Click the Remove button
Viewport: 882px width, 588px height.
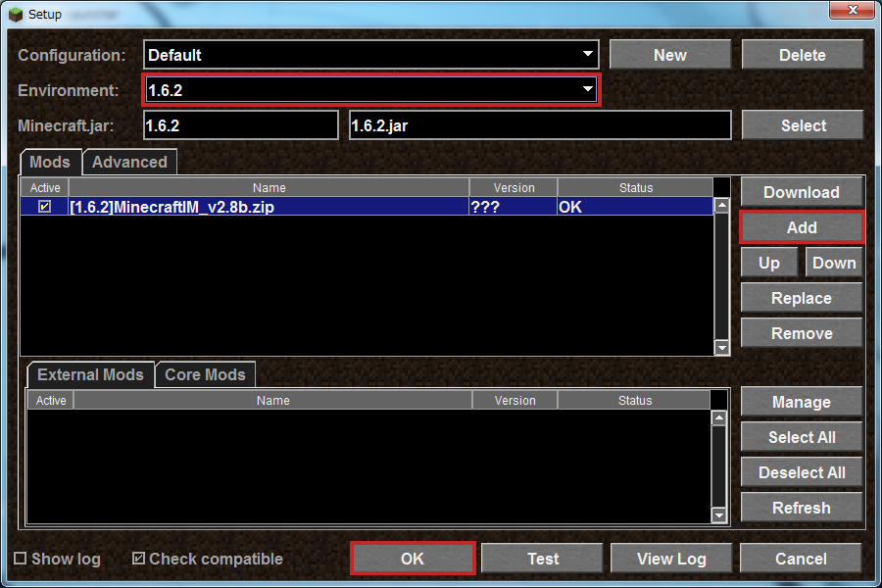tap(802, 333)
